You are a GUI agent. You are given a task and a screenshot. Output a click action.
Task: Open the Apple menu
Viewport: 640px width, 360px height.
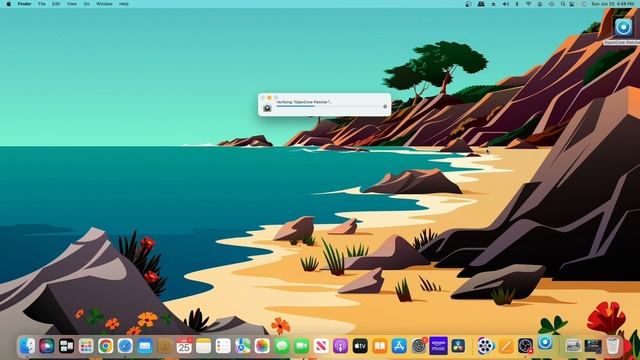(x=9, y=4)
